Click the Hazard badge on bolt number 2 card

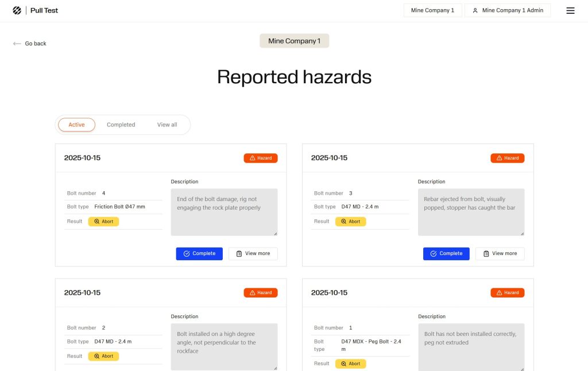point(260,293)
